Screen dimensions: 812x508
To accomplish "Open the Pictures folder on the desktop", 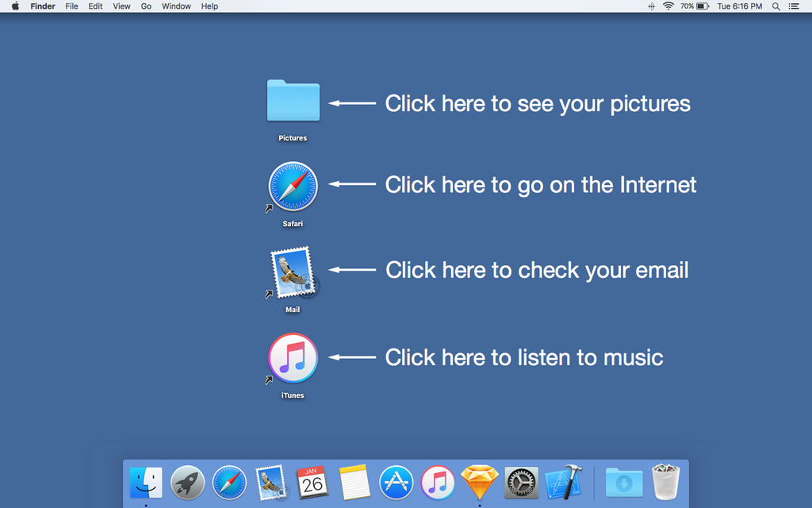I will pyautogui.click(x=293, y=101).
